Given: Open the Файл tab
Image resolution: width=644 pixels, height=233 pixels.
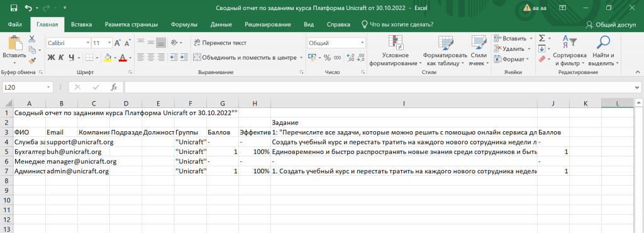Looking at the screenshot, I should (x=15, y=24).
